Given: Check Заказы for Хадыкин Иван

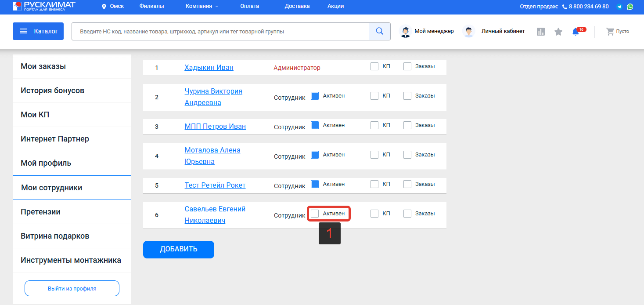Looking at the screenshot, I should coord(407,66).
